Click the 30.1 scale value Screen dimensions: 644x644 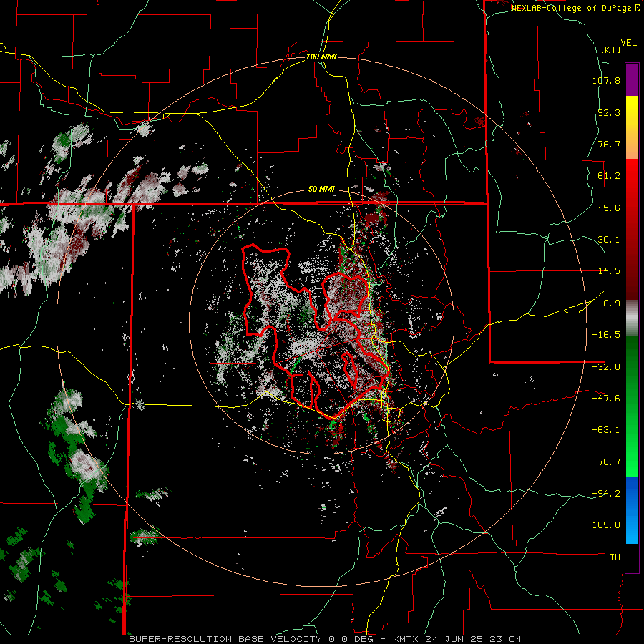(x=609, y=240)
